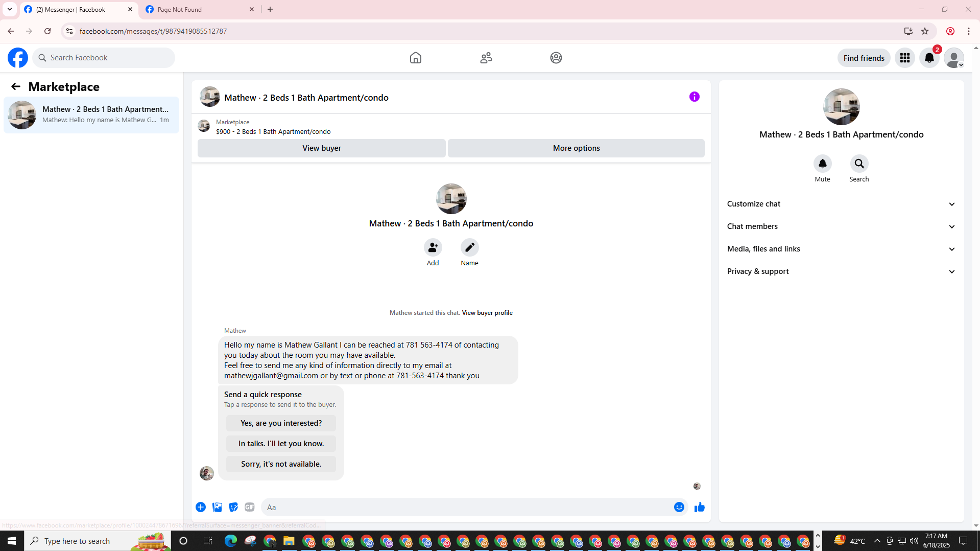Image resolution: width=980 pixels, height=551 pixels.
Task: Open the Chrome profile icon
Action: (x=950, y=31)
